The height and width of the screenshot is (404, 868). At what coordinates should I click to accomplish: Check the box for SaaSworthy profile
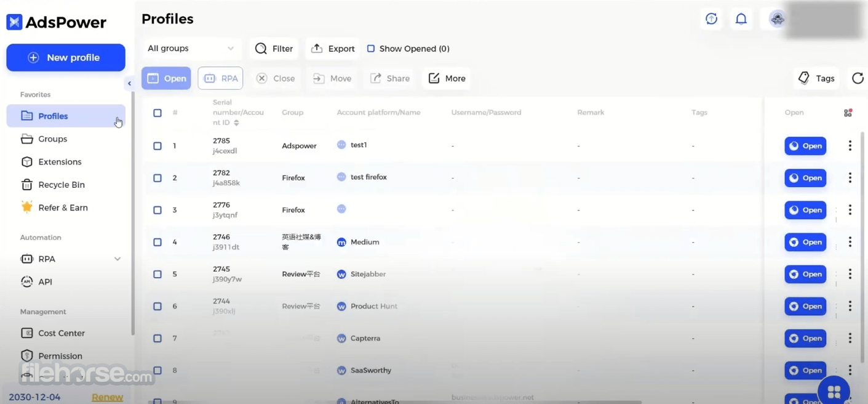(x=157, y=370)
